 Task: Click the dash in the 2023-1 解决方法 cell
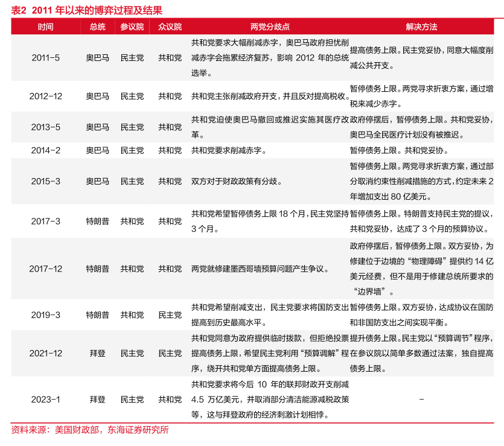pos(421,400)
